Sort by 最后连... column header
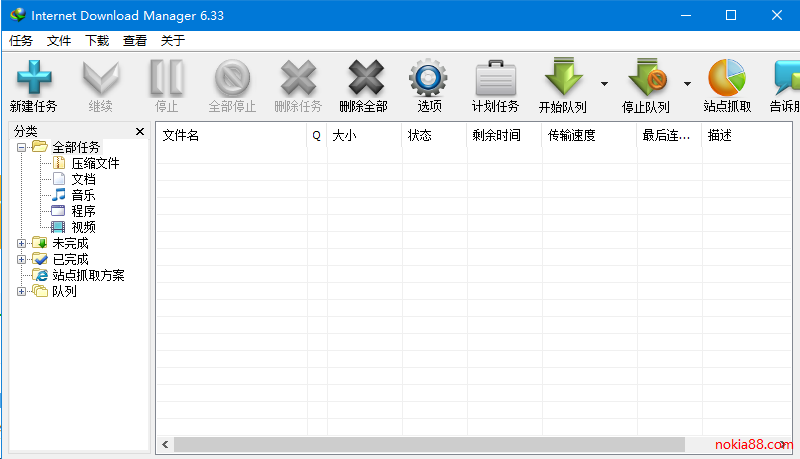This screenshot has height=459, width=800. [x=669, y=135]
